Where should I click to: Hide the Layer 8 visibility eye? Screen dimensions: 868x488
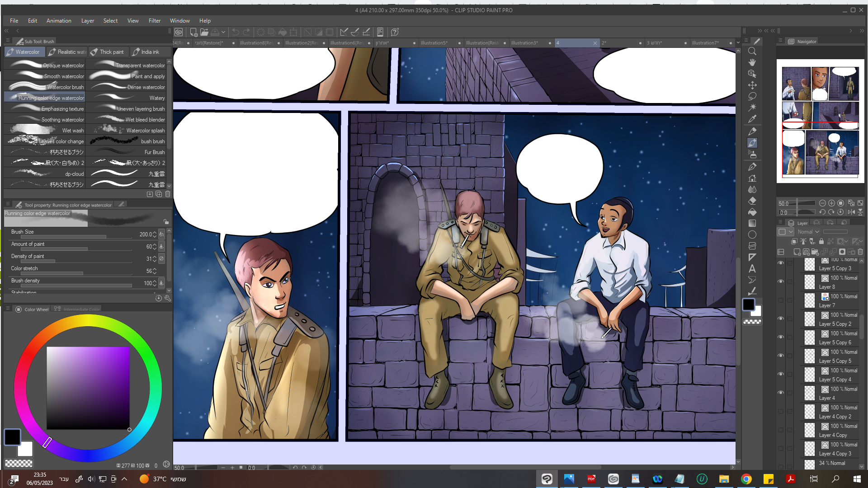pyautogui.click(x=781, y=282)
